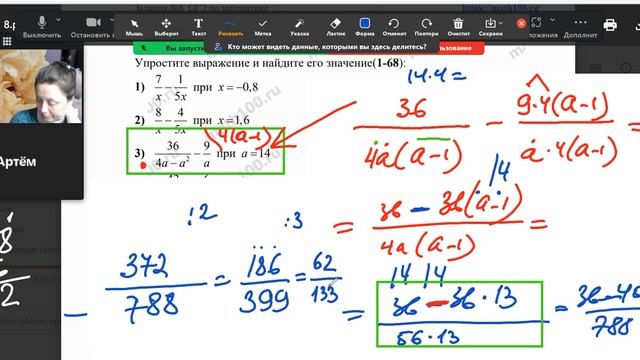Click the printer icon
The height and width of the screenshot is (360, 640).
[x=610, y=25]
